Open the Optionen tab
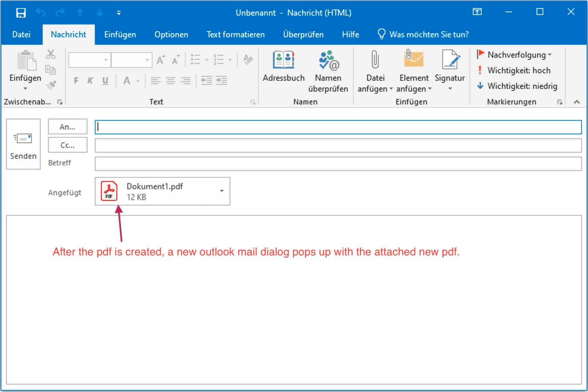588x392 pixels. (x=171, y=35)
